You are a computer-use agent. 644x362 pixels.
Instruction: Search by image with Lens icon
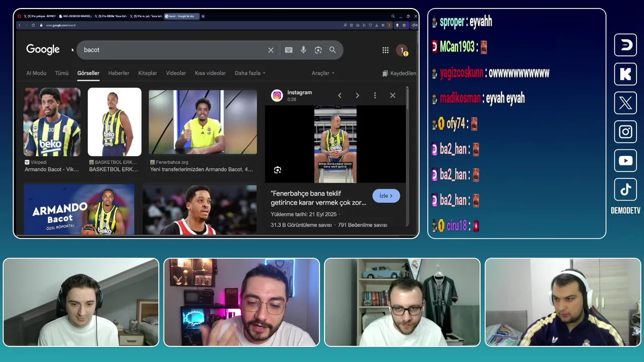[318, 50]
